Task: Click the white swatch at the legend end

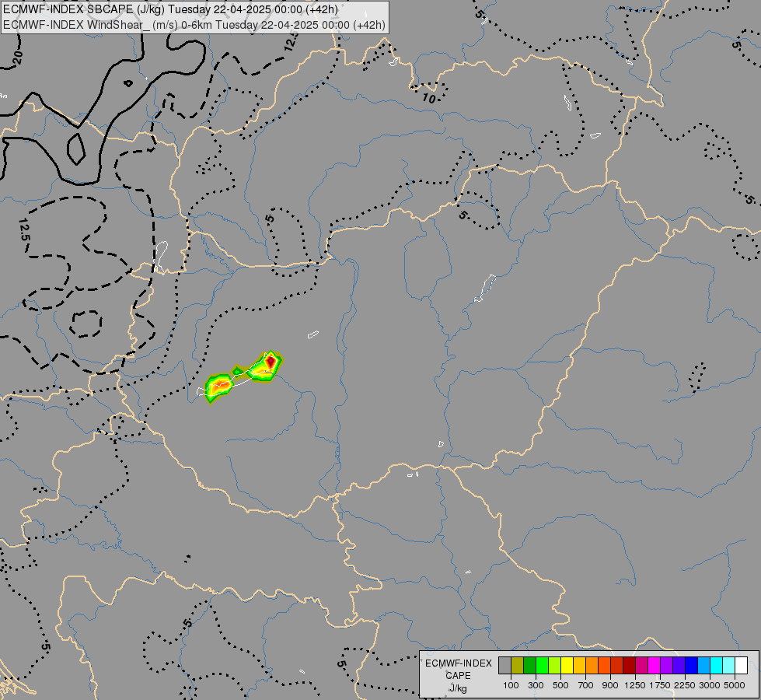Action: tap(741, 665)
